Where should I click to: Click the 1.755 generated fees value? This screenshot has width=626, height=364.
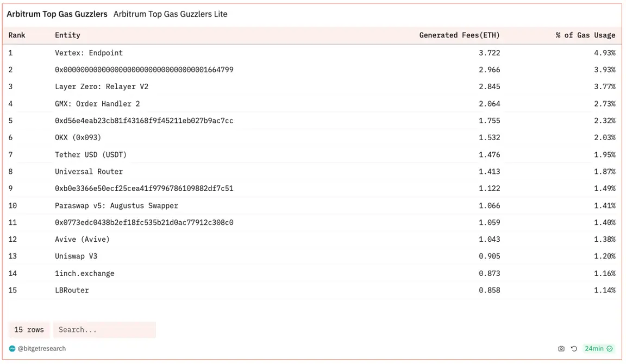490,121
